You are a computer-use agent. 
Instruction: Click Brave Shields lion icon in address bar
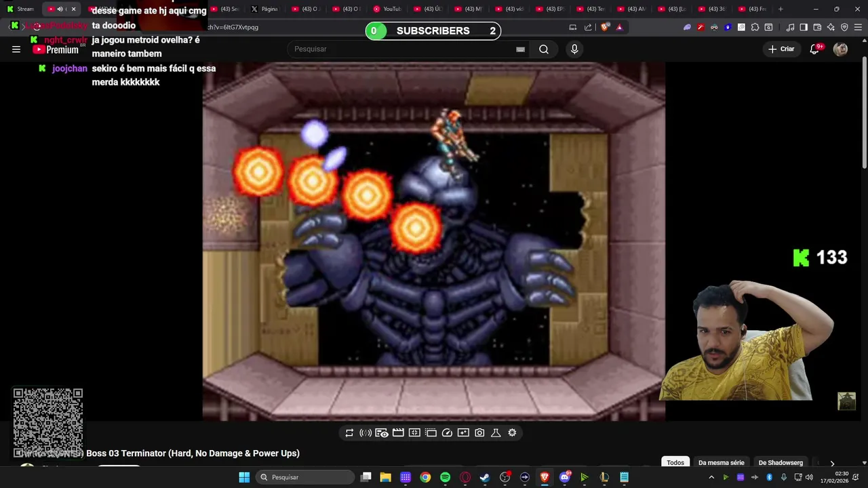pyautogui.click(x=606, y=27)
